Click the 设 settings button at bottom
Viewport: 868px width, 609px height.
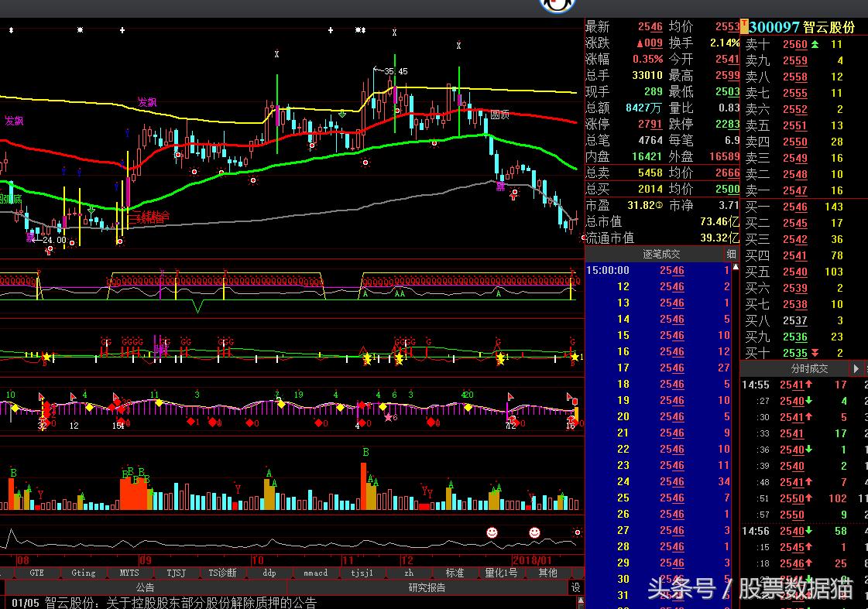coord(576,587)
